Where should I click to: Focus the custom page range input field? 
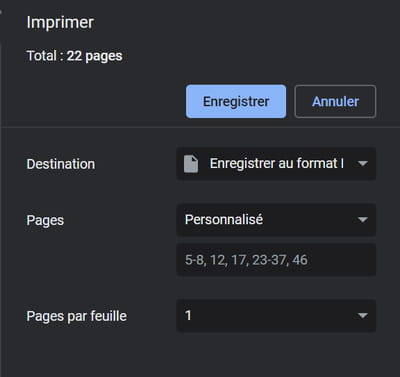[x=276, y=260]
